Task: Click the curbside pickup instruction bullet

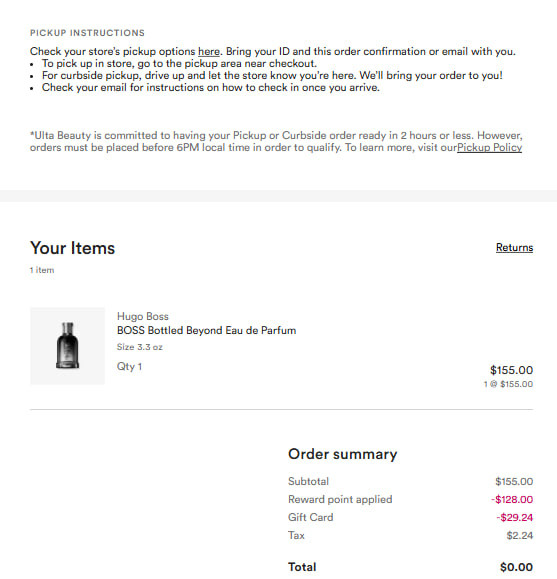Action: 272,75
